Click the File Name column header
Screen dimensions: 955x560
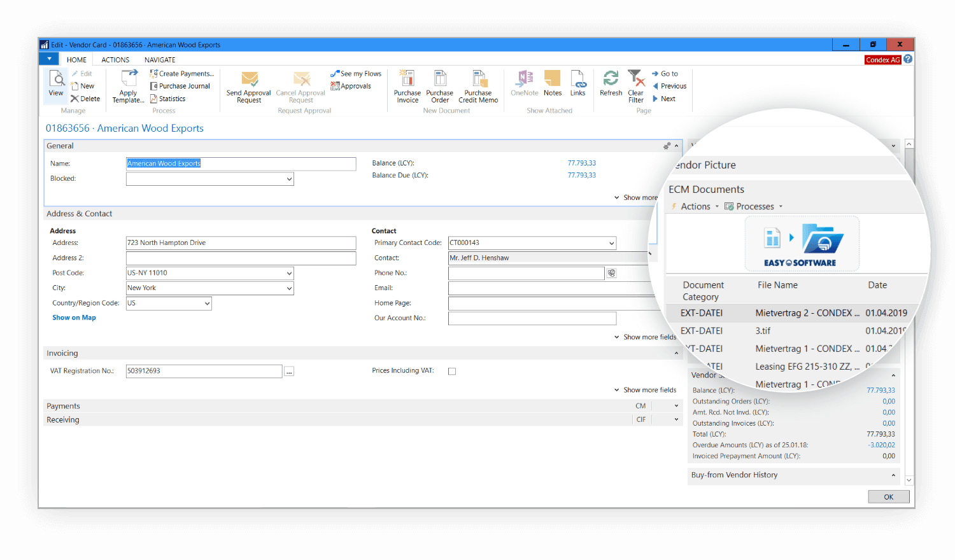(x=777, y=285)
